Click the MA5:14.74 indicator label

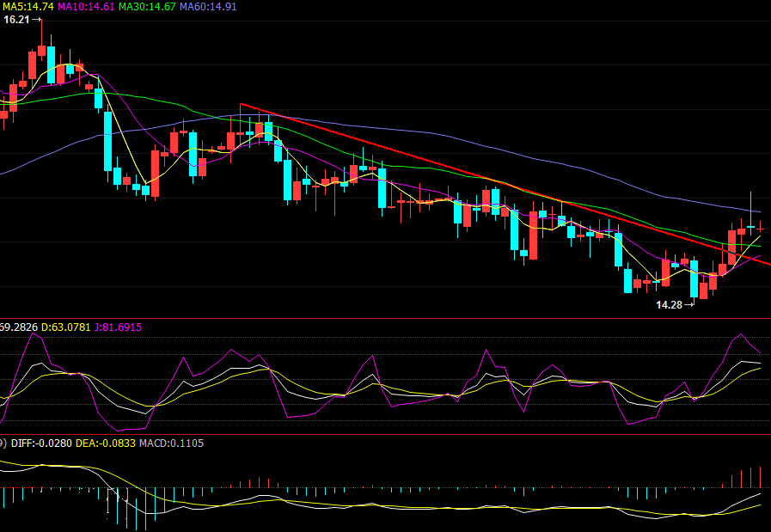point(28,6)
